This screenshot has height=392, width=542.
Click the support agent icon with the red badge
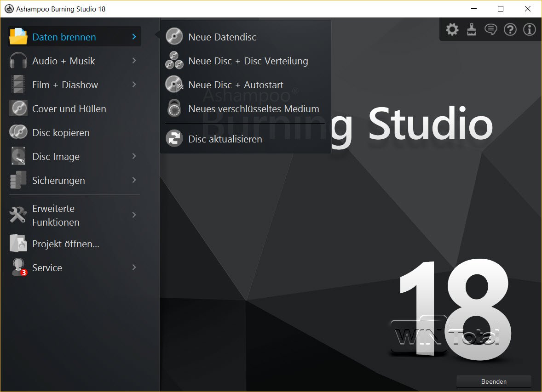click(x=19, y=267)
